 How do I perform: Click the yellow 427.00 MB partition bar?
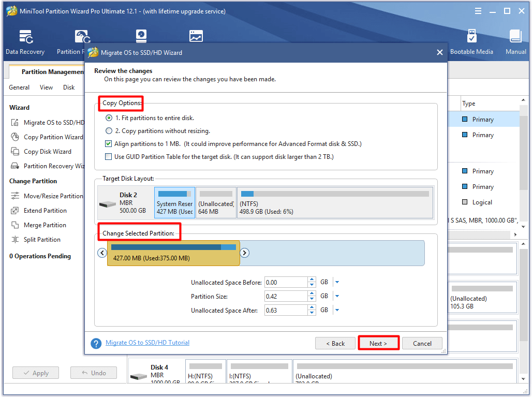coord(173,253)
